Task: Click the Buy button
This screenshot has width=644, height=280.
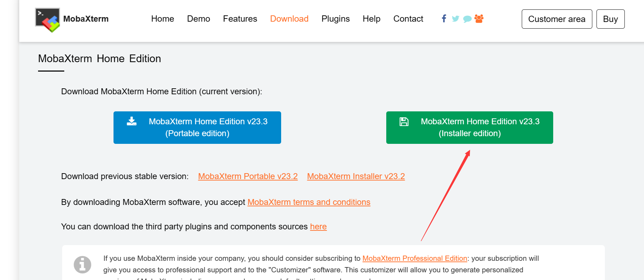Action: point(610,19)
